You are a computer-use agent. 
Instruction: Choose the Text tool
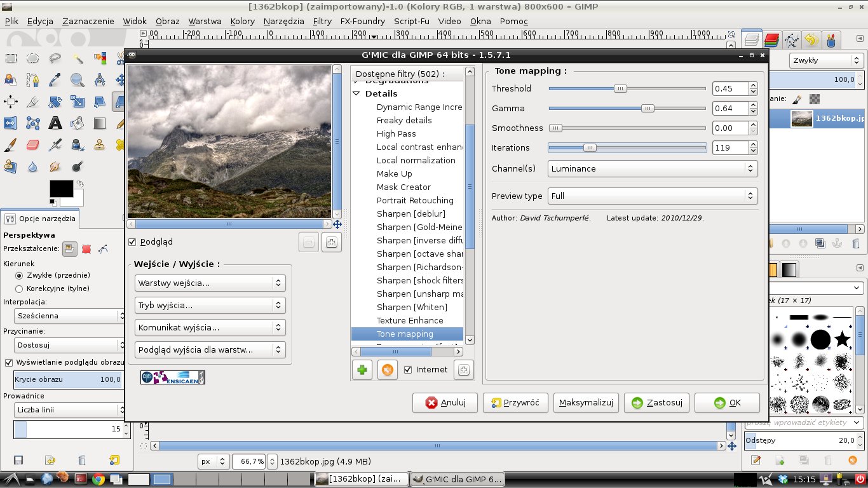point(55,123)
